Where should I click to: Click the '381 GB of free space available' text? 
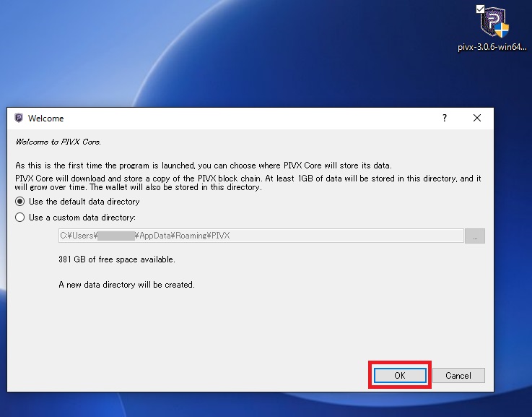click(116, 259)
